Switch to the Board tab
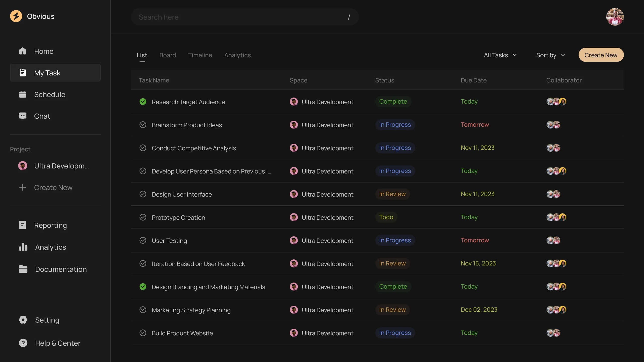644x362 pixels. click(168, 55)
